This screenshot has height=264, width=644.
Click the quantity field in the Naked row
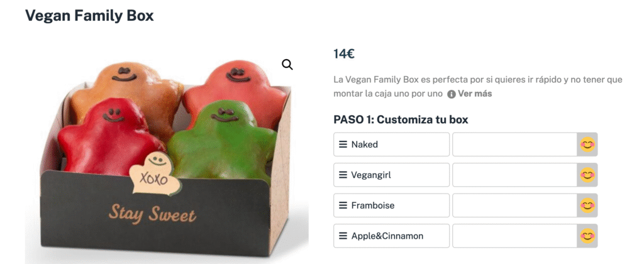[x=515, y=145]
